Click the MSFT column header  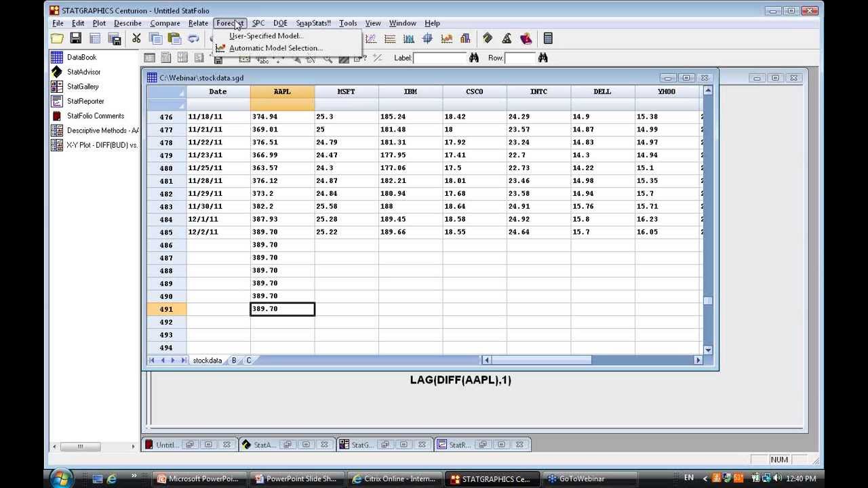tap(346, 91)
